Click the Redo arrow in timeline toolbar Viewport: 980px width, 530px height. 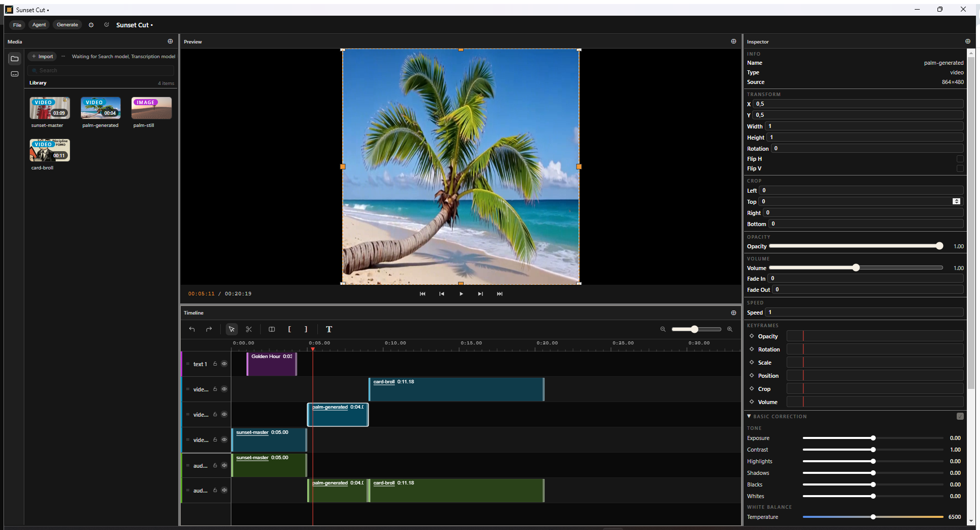tap(209, 329)
